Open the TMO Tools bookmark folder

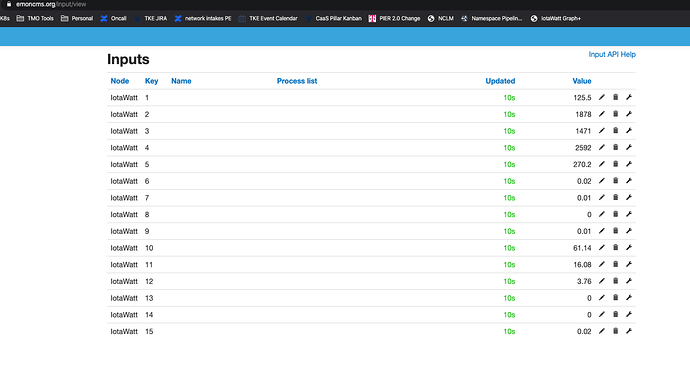coord(35,18)
